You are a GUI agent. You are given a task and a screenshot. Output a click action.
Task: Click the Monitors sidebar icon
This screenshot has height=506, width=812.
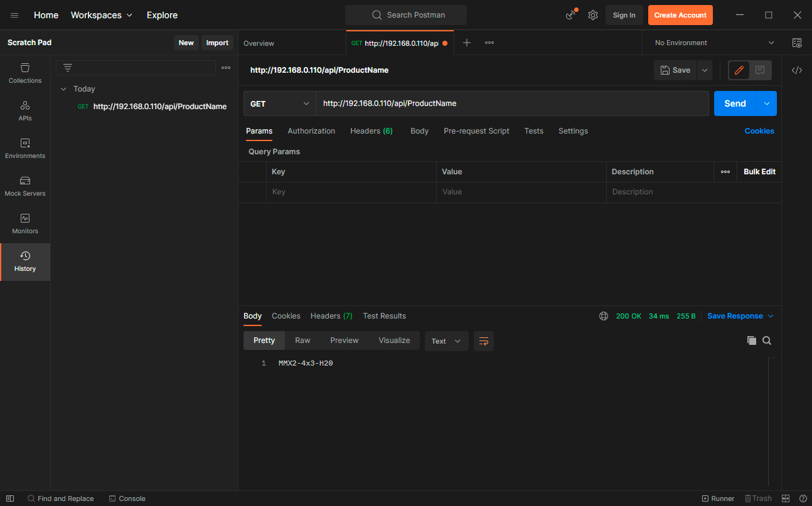[x=25, y=224]
